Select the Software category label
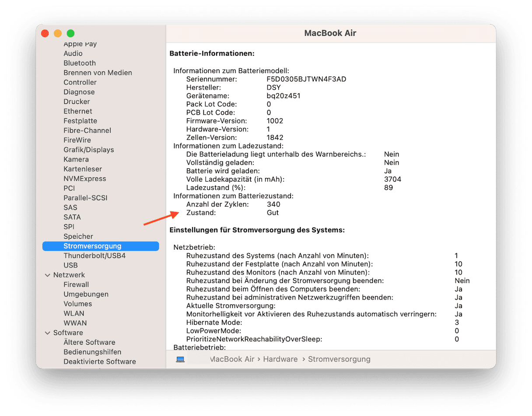This screenshot has width=532, height=416. tap(68, 333)
